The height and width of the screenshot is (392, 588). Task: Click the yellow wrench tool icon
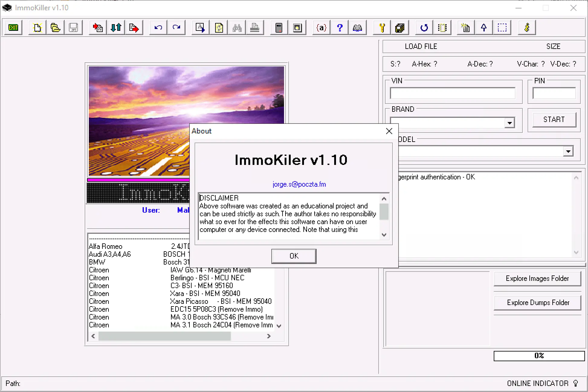(382, 28)
